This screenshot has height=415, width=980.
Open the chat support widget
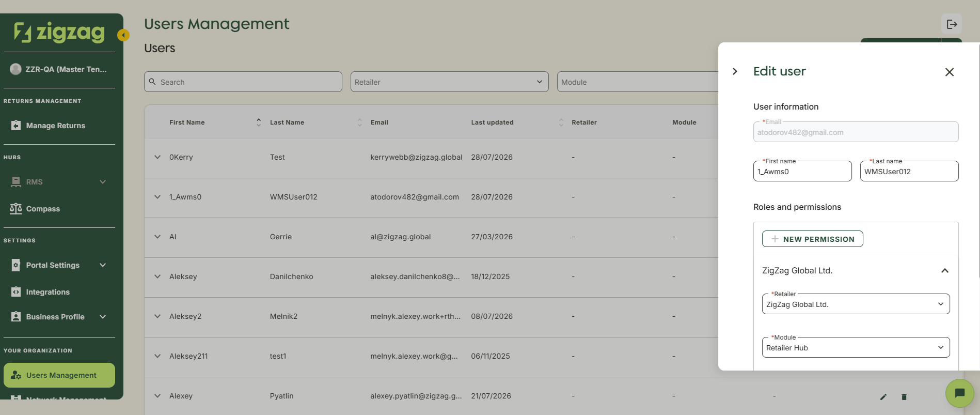(960, 393)
